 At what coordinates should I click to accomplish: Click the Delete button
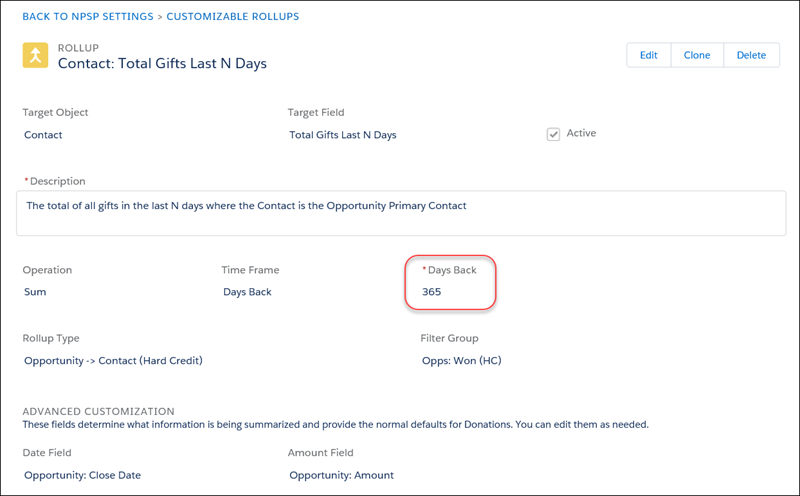[751, 55]
